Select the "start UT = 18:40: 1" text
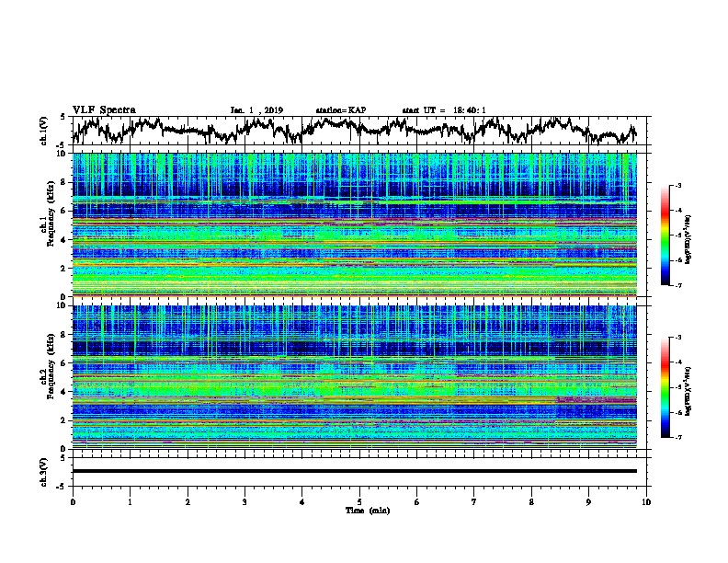728x563 pixels. pyautogui.click(x=444, y=110)
